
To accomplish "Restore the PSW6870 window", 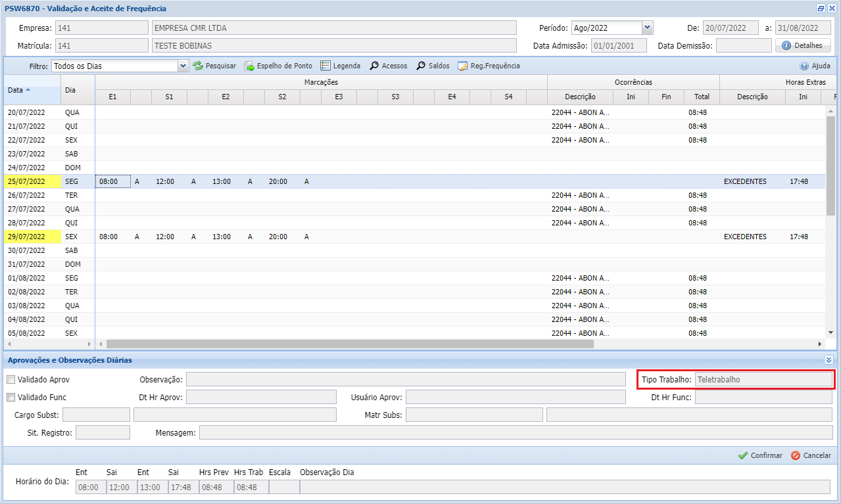I will [x=821, y=9].
